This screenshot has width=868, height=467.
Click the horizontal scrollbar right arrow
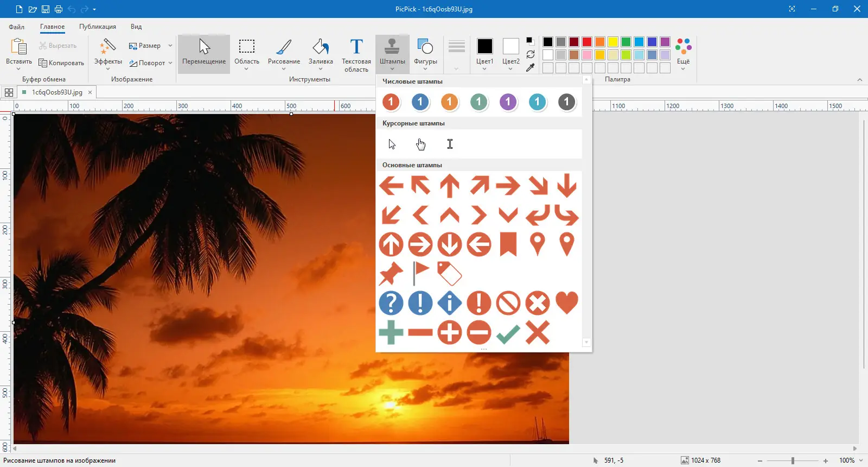855,449
